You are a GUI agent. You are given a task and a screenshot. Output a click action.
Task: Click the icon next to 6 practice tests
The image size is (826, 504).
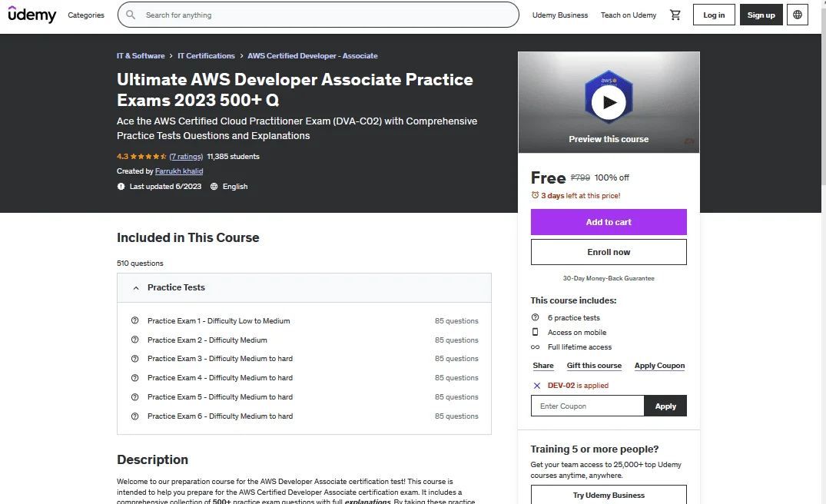[x=536, y=317]
